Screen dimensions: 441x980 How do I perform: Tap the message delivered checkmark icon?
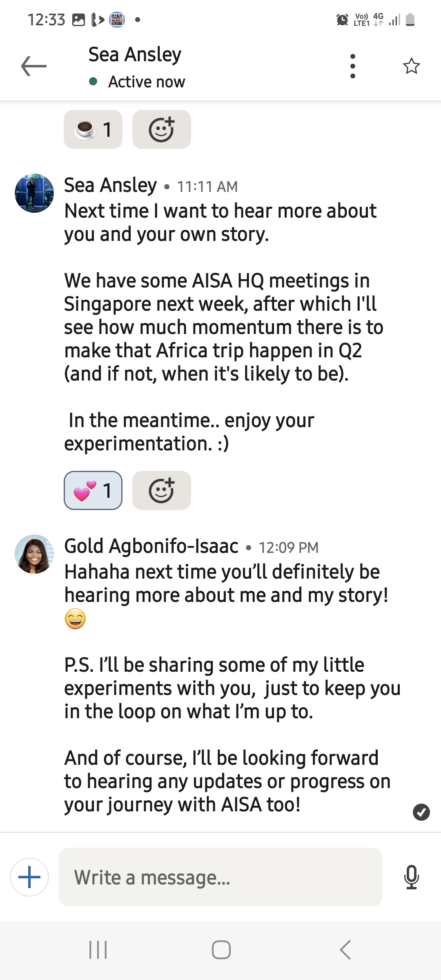coord(421,812)
